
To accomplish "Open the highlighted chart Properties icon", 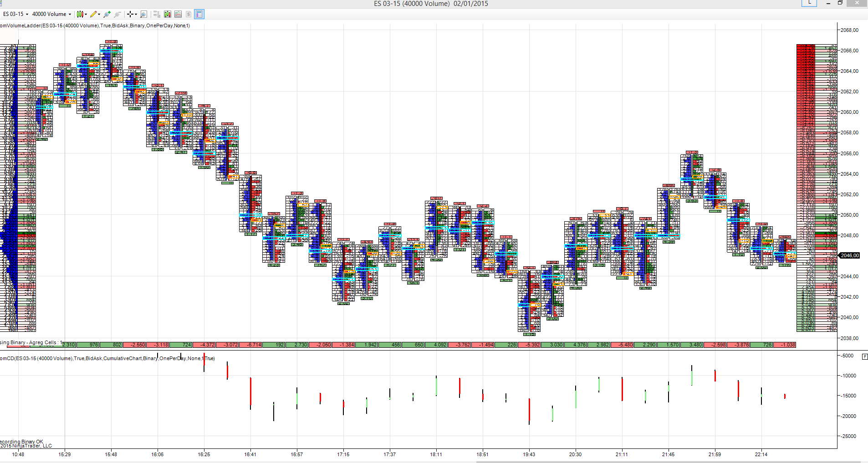I will [199, 14].
